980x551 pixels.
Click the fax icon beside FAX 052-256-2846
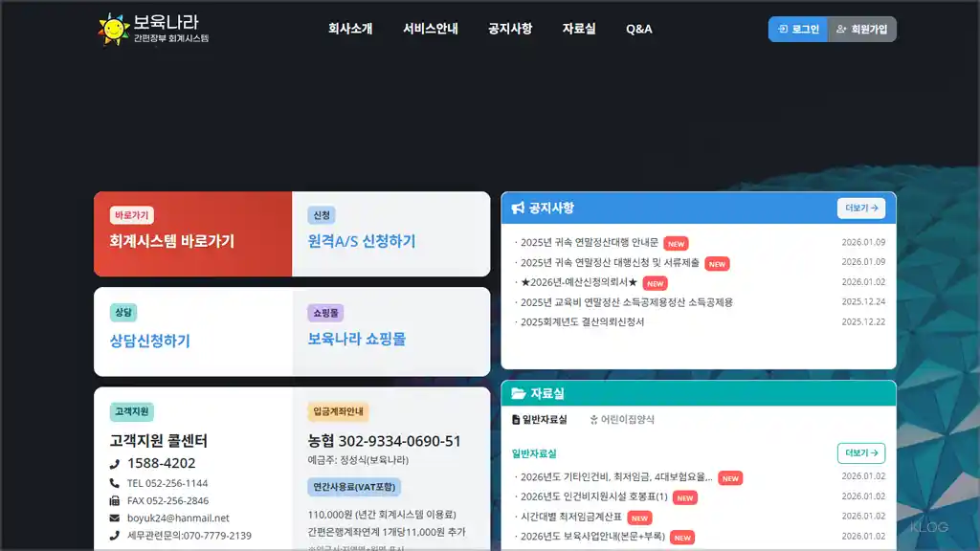[x=114, y=499]
